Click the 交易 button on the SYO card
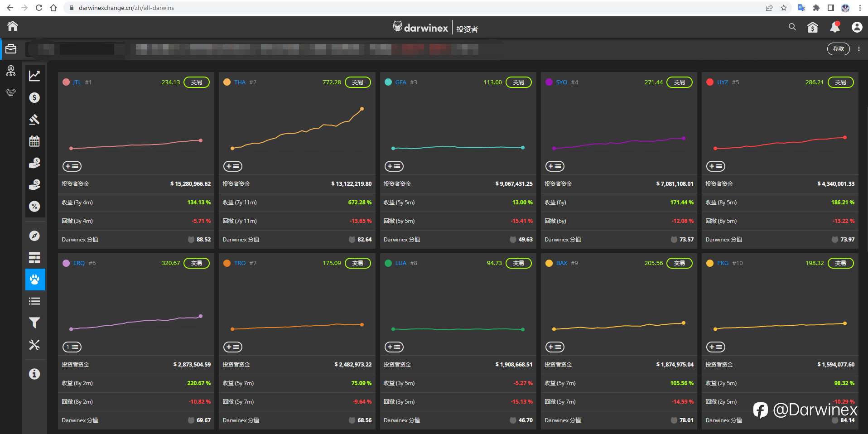 click(x=680, y=82)
